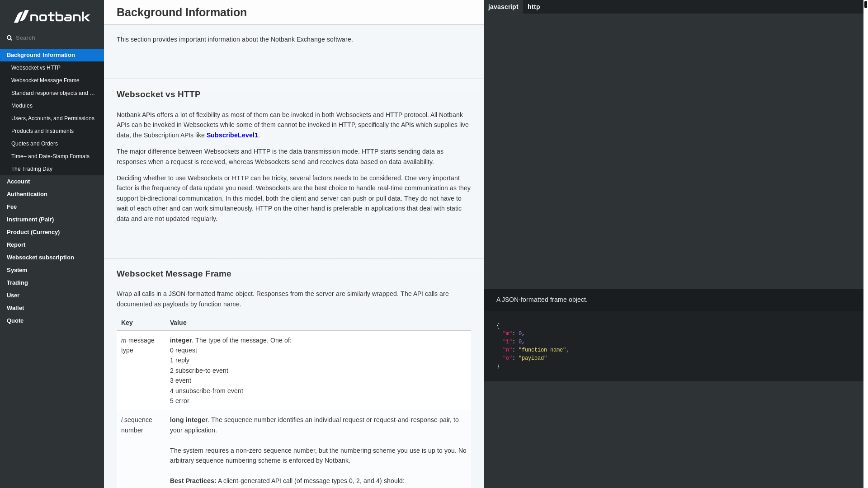Image resolution: width=868 pixels, height=488 pixels.
Task: Expand the Trading section
Action: tap(52, 283)
